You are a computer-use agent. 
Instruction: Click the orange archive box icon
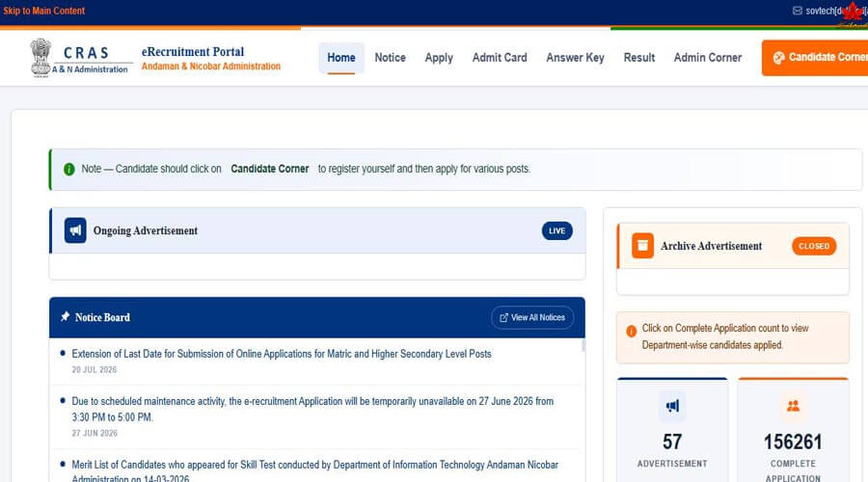pos(642,246)
